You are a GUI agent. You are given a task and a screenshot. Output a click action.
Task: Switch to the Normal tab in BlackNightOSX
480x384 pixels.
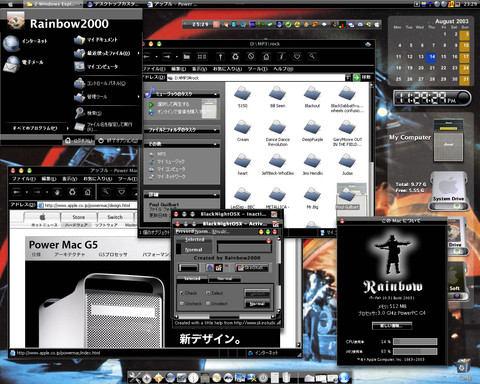coord(224,279)
